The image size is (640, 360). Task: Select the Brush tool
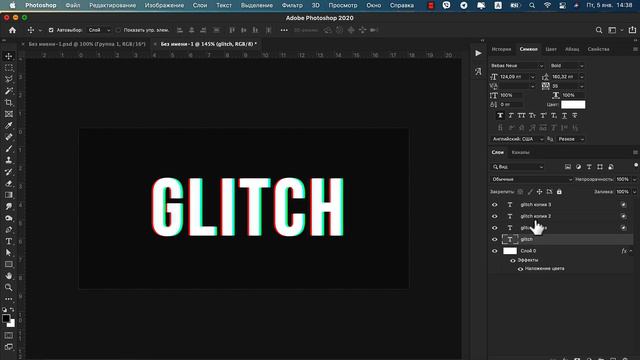point(9,149)
